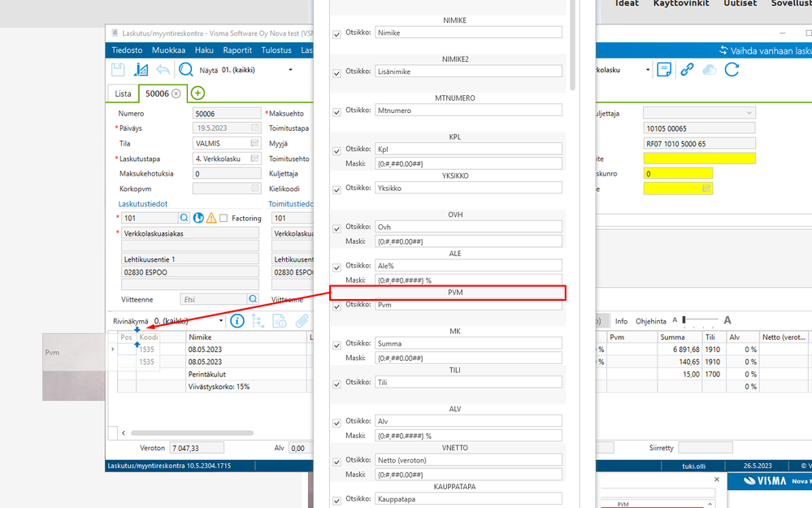
Task: Toggle the YKSIKKO column checkbox
Action: point(337,189)
